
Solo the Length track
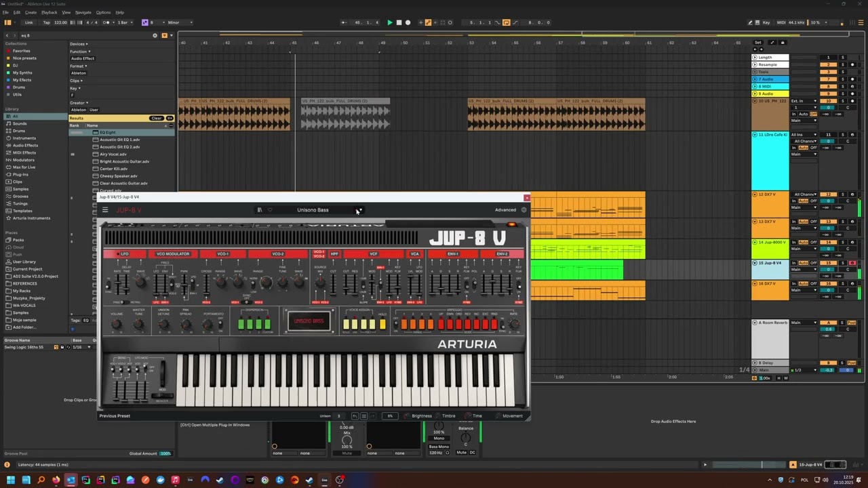843,58
